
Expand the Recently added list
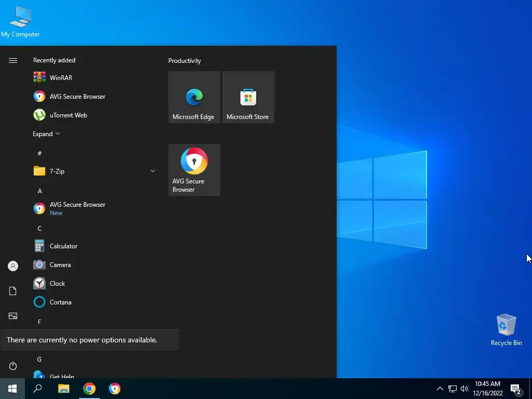tap(46, 134)
